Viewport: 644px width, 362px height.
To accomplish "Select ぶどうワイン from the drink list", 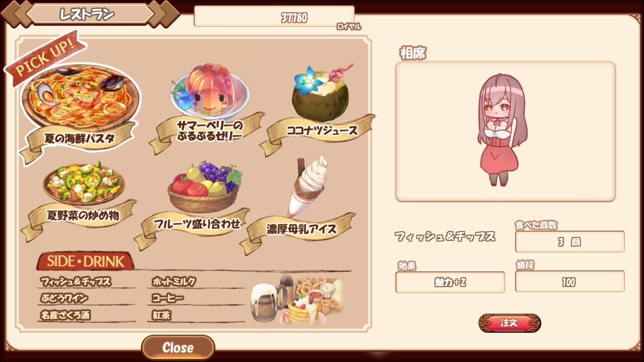I will (x=64, y=298).
